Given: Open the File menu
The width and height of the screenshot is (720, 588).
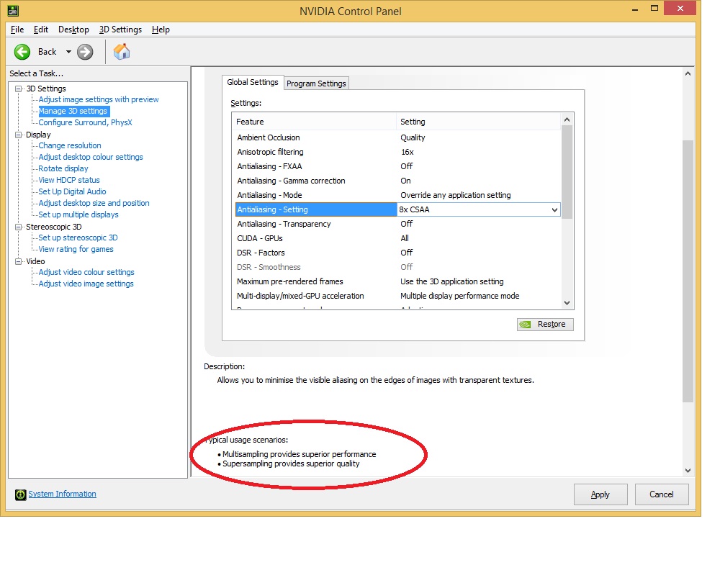Looking at the screenshot, I should [x=17, y=30].
